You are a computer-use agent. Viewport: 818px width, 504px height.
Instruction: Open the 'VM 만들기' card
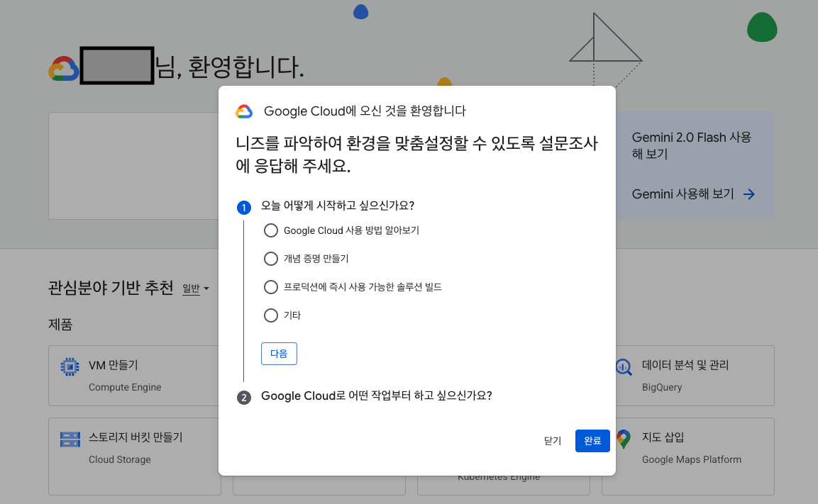(x=133, y=376)
